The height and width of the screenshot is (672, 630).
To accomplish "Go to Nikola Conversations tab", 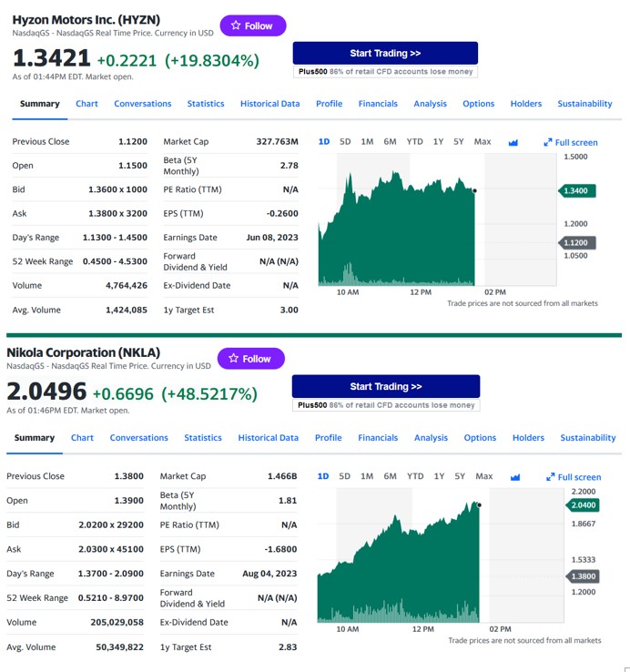I will pyautogui.click(x=138, y=438).
